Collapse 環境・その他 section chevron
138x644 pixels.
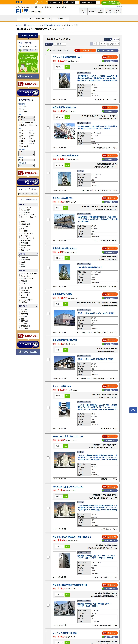click(x=37, y=306)
